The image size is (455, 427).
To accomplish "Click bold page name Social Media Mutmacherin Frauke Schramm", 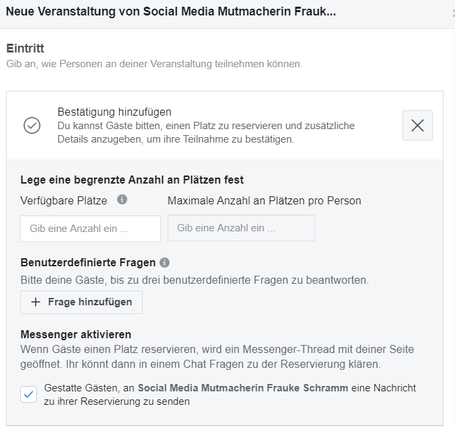I will pyautogui.click(x=243, y=388).
